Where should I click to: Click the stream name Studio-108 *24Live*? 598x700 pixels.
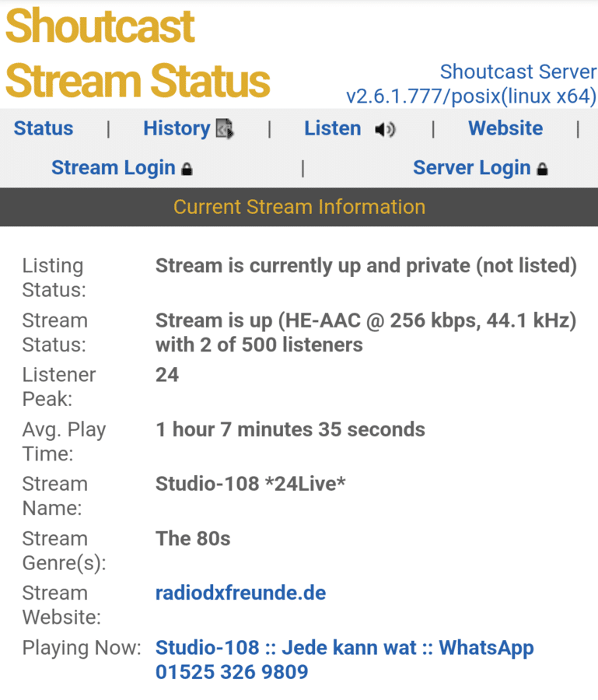[x=250, y=484]
